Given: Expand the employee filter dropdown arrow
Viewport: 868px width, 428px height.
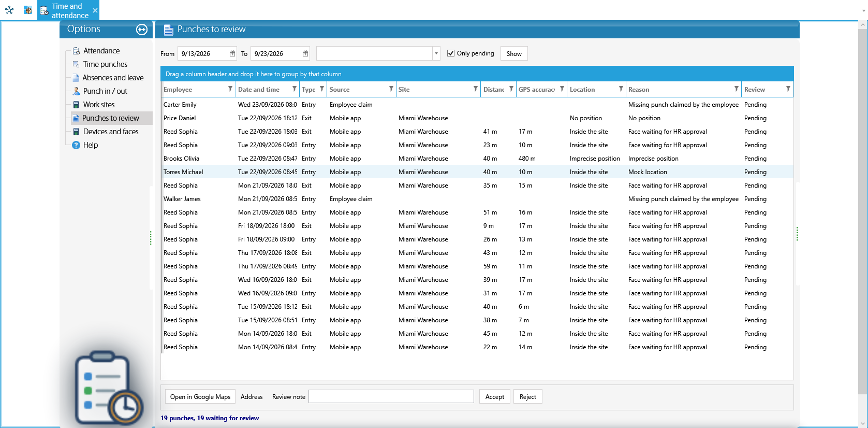Looking at the screenshot, I should pos(436,53).
